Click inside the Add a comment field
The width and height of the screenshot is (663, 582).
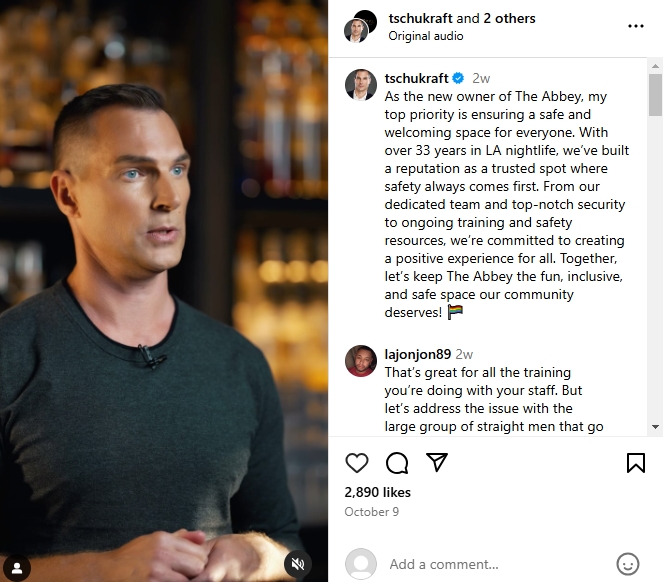click(497, 564)
